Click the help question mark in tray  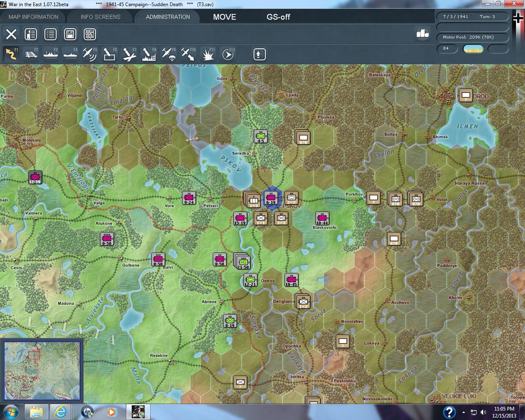point(449,412)
